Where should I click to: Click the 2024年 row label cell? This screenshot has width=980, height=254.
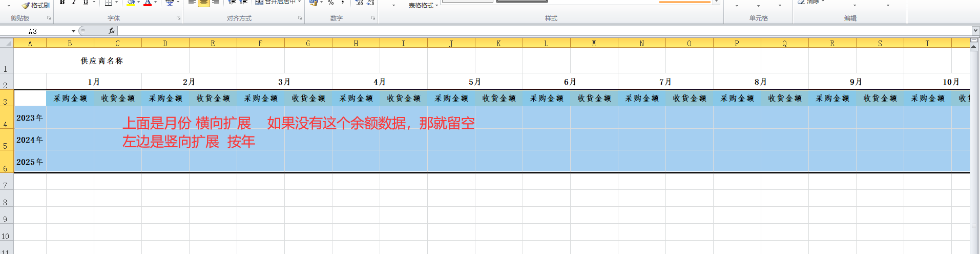tap(30, 140)
